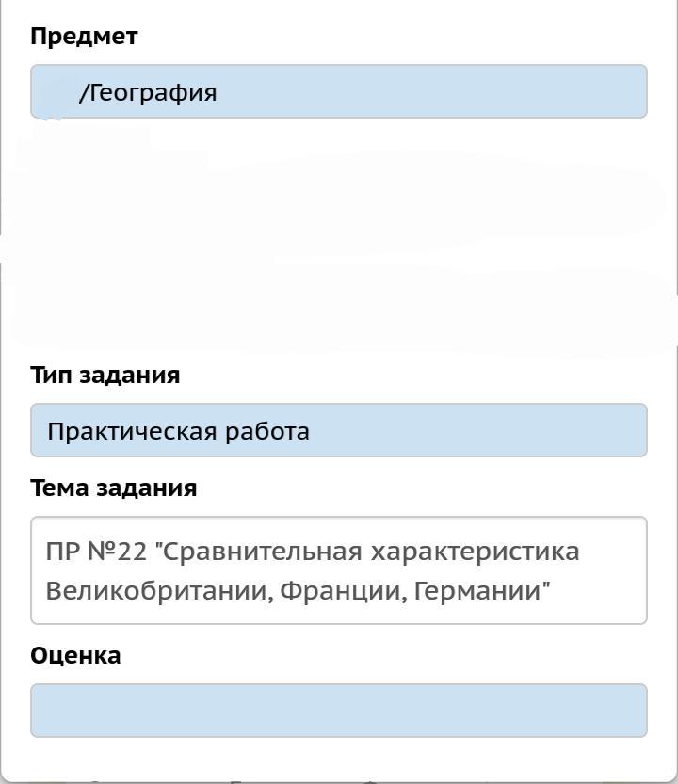Viewport: 678px width, 784px height.
Task: Click the slash before География
Action: (x=83, y=92)
